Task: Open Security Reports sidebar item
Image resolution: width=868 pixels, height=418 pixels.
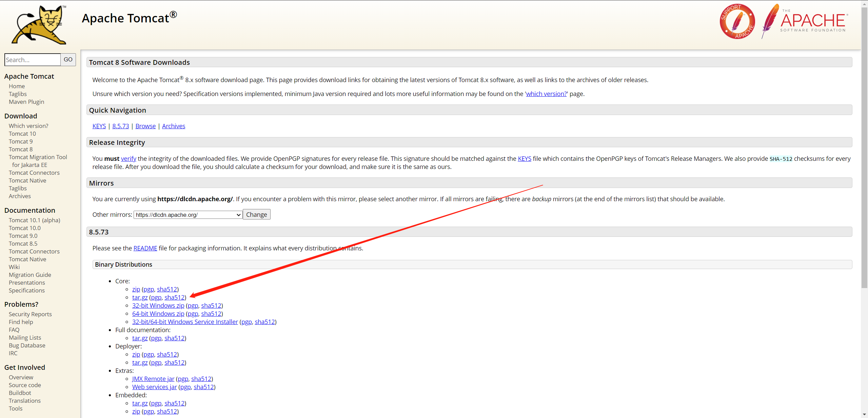Action: pos(30,314)
